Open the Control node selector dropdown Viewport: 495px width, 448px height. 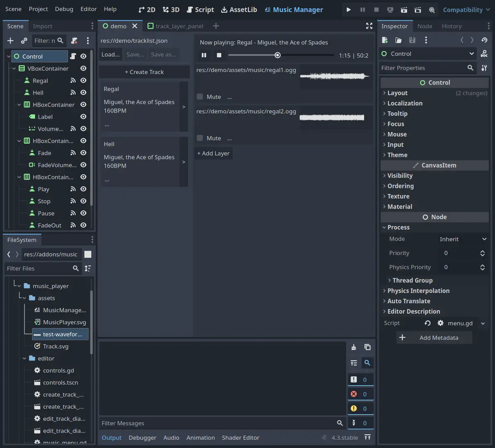click(x=428, y=54)
